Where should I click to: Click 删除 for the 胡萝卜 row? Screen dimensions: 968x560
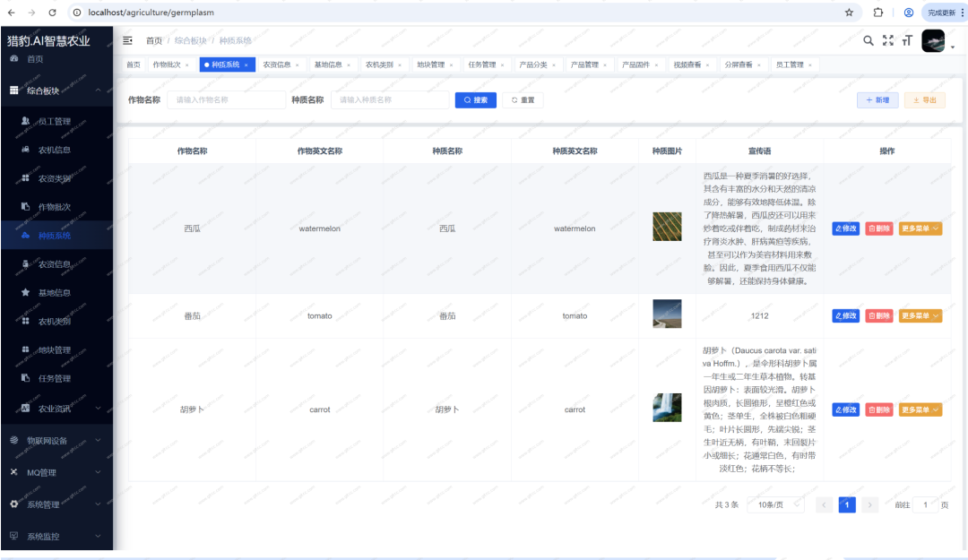pos(879,409)
